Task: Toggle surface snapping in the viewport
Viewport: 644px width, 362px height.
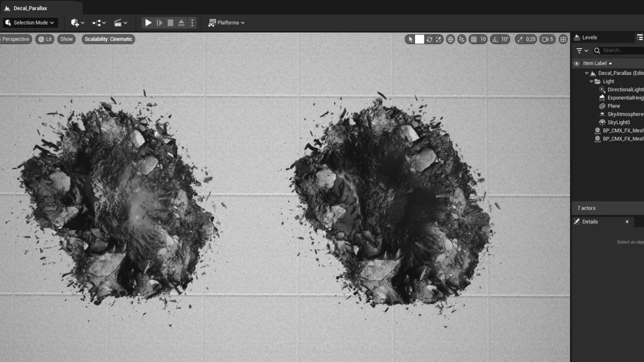Action: click(461, 39)
